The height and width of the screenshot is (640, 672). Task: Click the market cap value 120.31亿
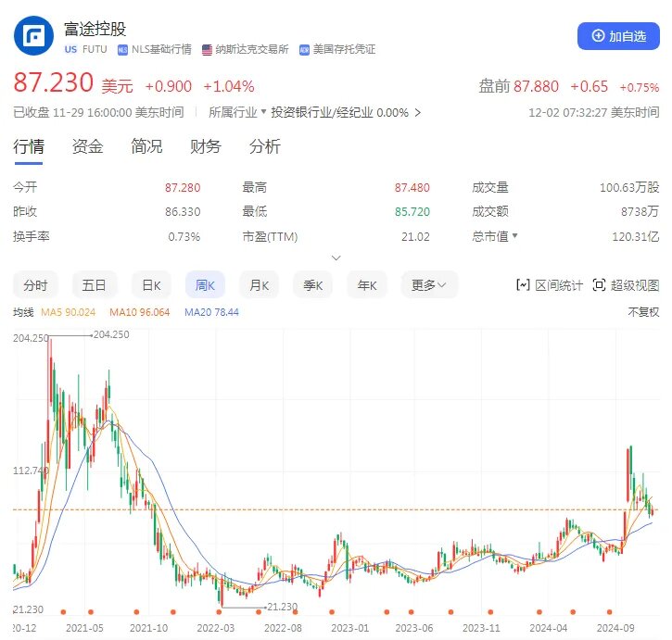tap(636, 236)
